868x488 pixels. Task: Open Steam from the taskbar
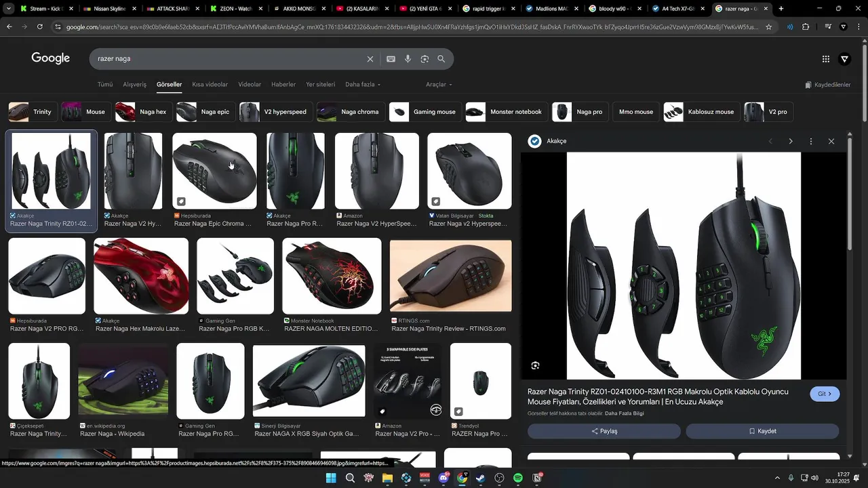pyautogui.click(x=481, y=478)
